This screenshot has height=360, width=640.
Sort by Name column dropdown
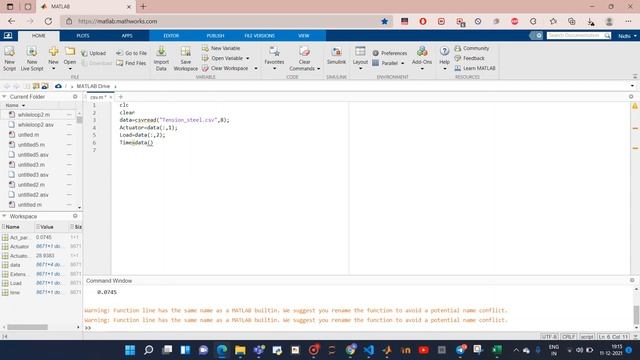(23, 106)
